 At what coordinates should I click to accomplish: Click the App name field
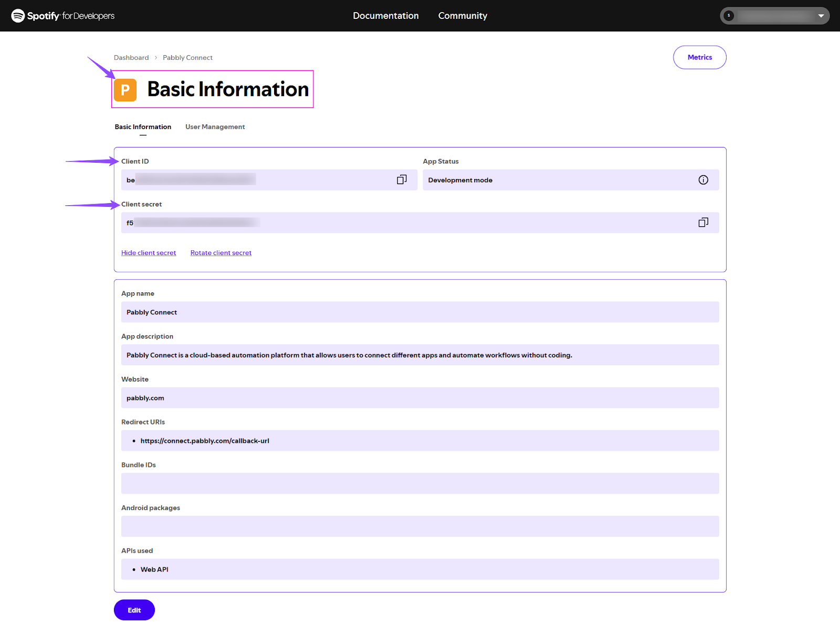pyautogui.click(x=419, y=312)
